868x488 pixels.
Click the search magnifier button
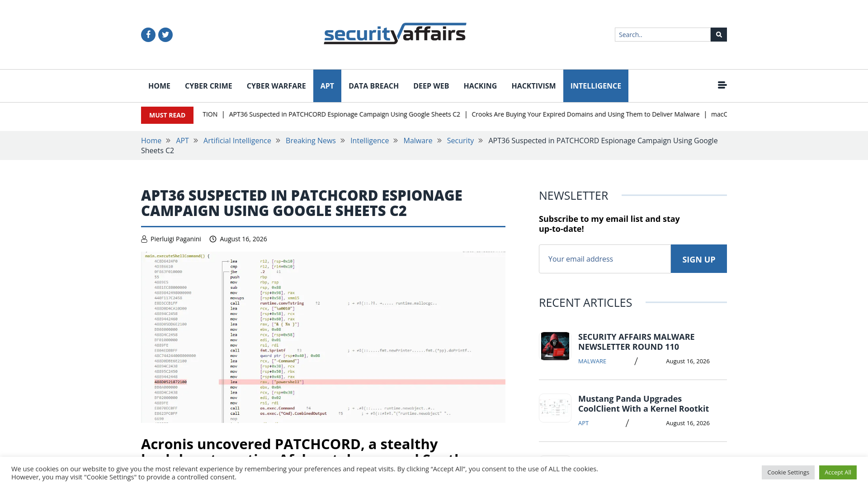tap(719, 34)
